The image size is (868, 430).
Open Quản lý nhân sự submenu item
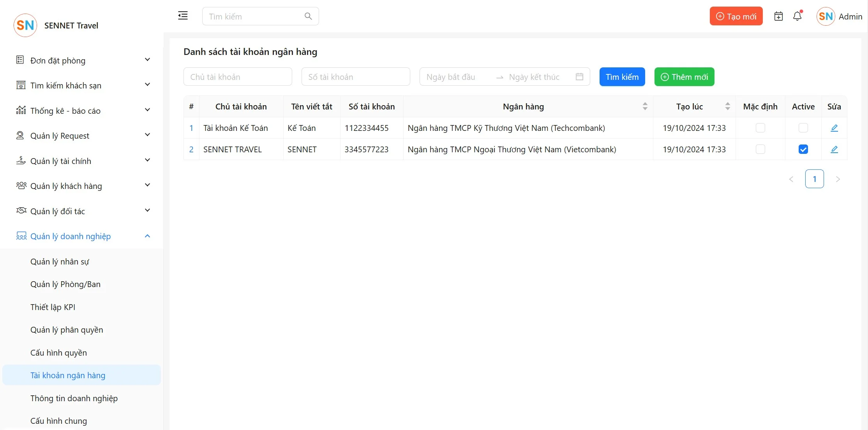(x=60, y=262)
